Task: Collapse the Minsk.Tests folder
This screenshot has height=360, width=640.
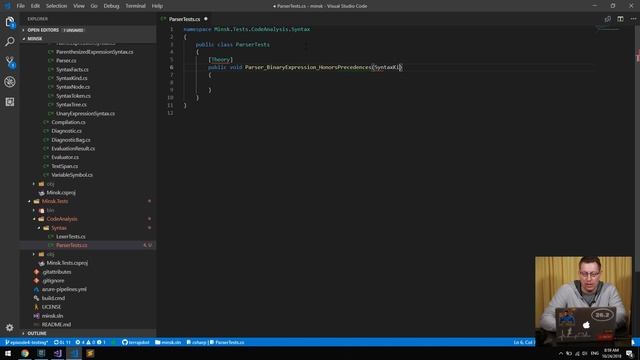Action: click(x=88, y=201)
